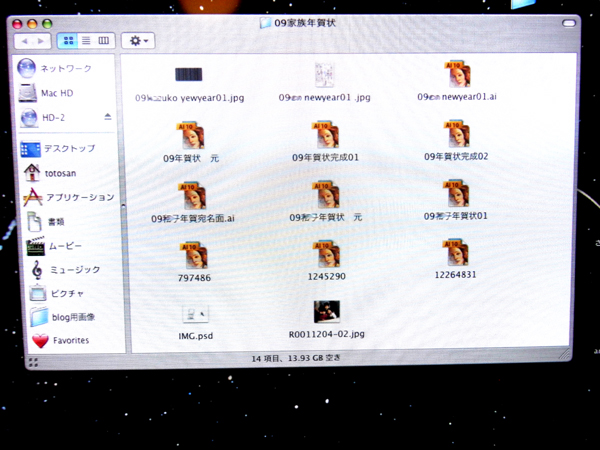The width and height of the screenshot is (600, 450).
Task: Select the 12264831 Illustrator file icon
Action: [x=456, y=253]
